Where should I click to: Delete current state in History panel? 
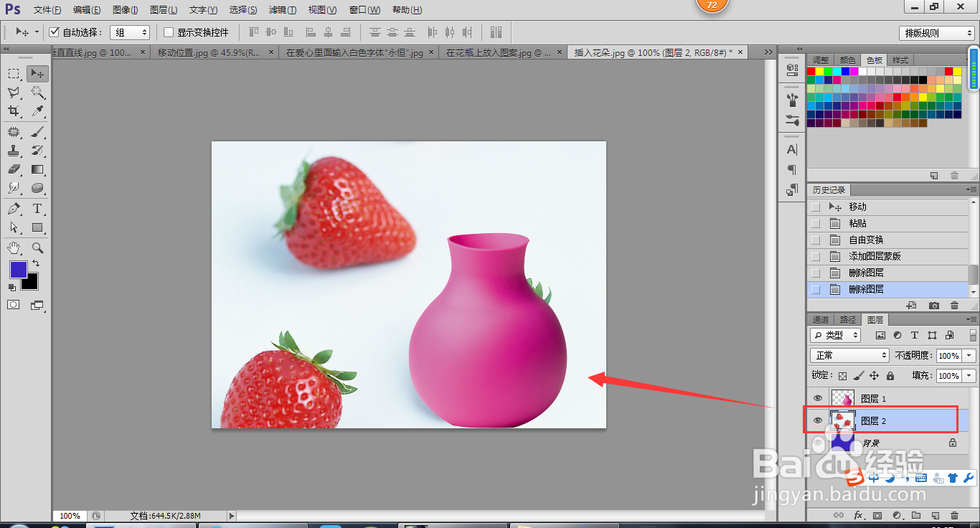pos(954,306)
